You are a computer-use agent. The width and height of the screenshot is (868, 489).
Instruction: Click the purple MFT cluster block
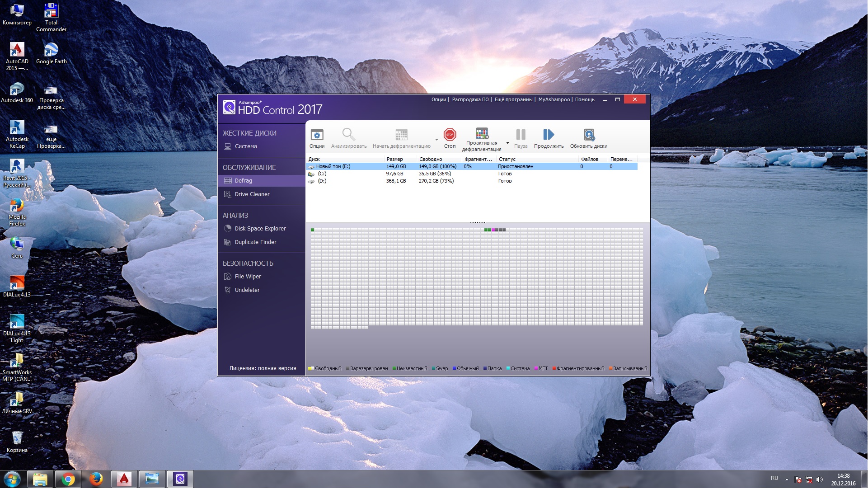pos(493,230)
